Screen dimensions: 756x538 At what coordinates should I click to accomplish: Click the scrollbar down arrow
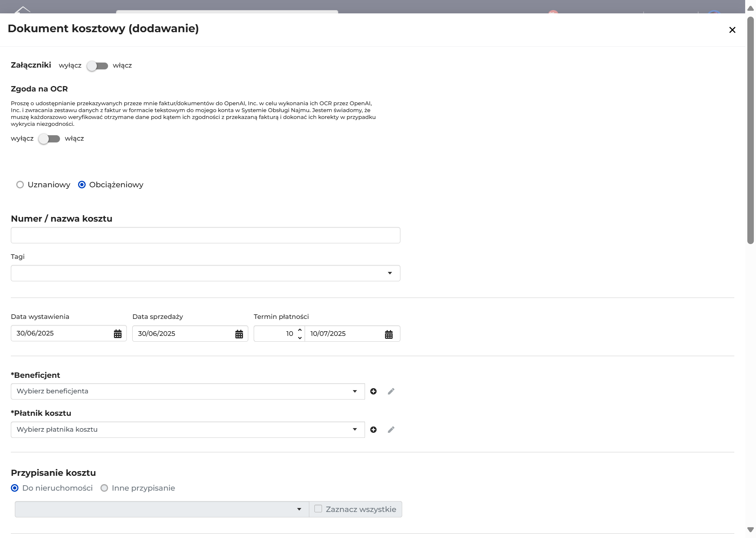point(751,530)
